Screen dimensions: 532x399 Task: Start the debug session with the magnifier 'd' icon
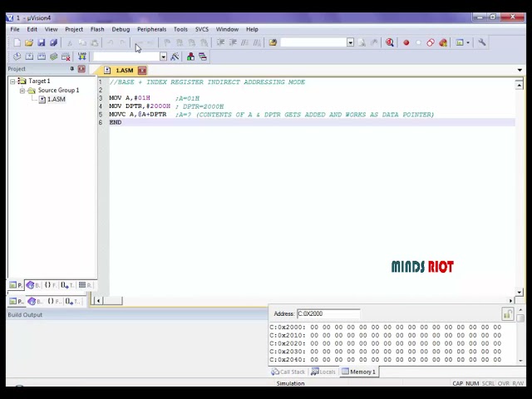[x=390, y=42]
